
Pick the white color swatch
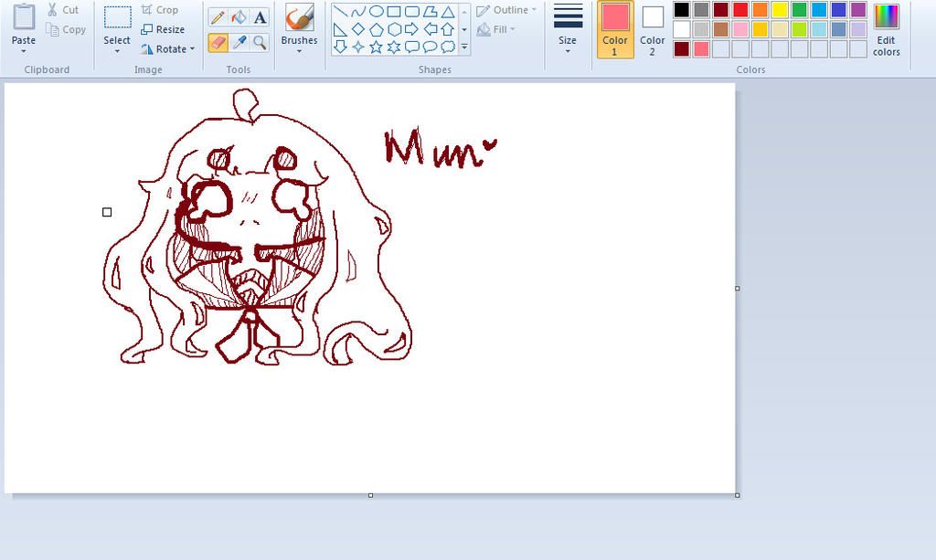pos(682,29)
